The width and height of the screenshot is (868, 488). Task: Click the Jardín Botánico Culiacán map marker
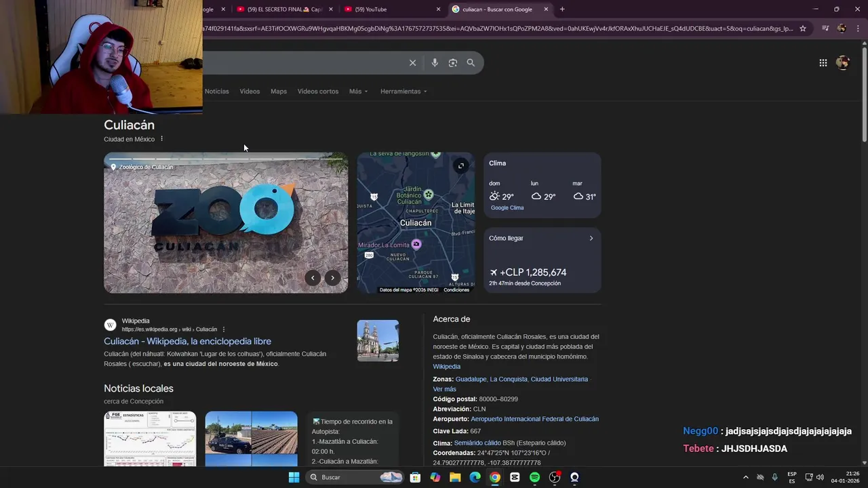click(429, 195)
